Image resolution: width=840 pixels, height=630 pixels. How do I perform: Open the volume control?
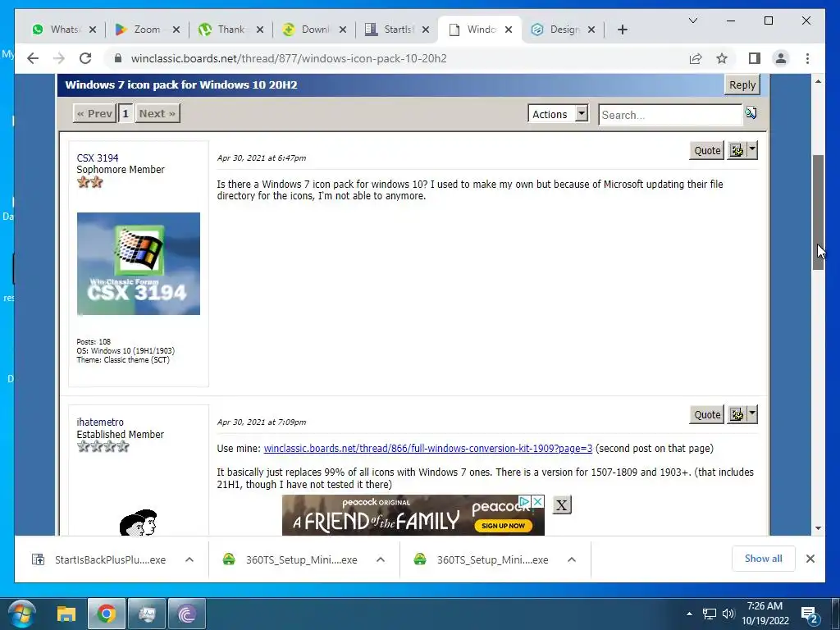[x=728, y=614]
